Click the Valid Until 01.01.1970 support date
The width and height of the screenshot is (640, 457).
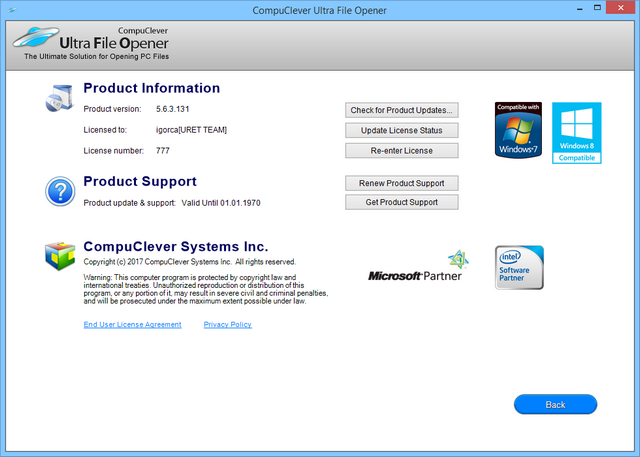220,203
